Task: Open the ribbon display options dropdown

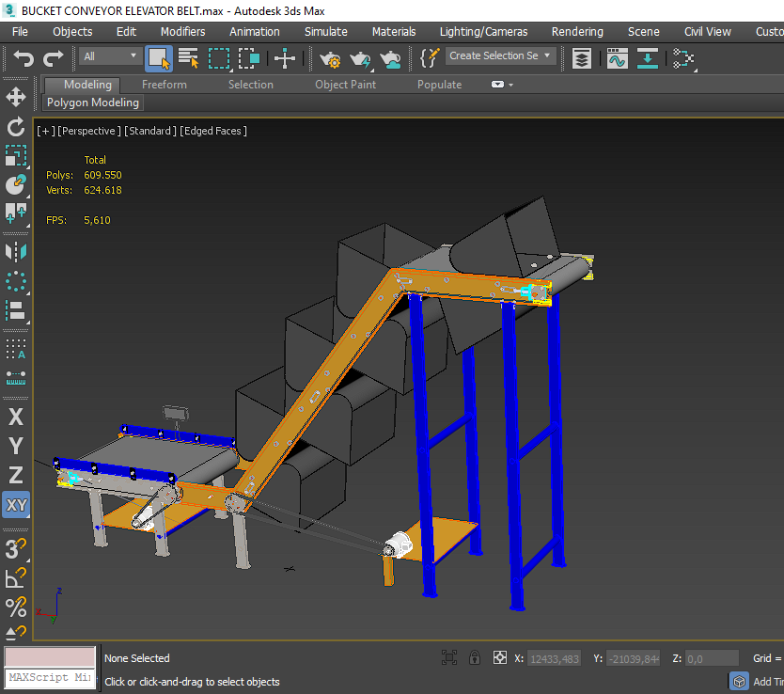Action: tap(501, 85)
